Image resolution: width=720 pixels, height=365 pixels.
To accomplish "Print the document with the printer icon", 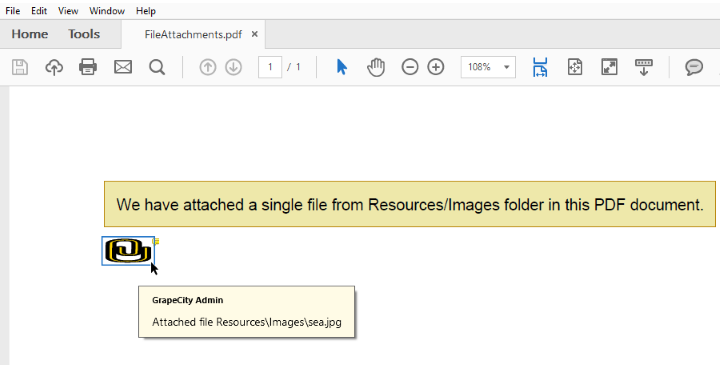I will click(88, 67).
